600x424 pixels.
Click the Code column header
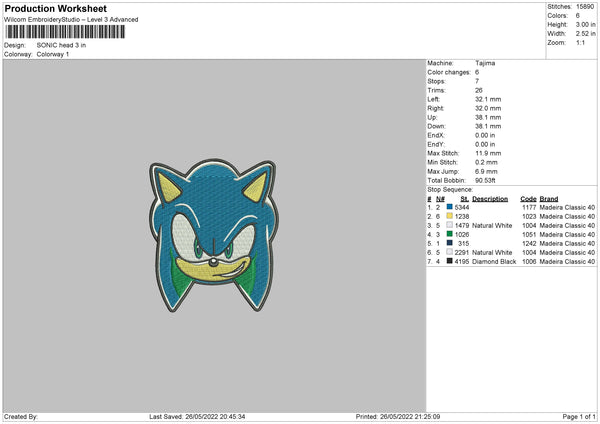(528, 198)
